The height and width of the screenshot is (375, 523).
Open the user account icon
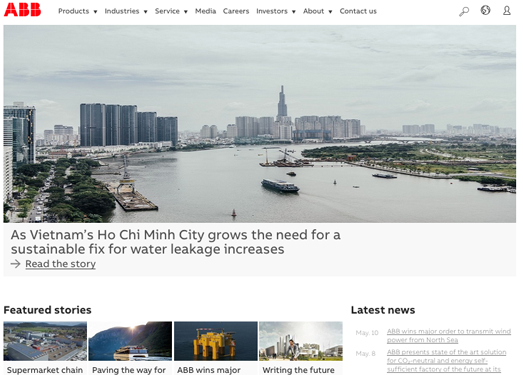point(507,11)
